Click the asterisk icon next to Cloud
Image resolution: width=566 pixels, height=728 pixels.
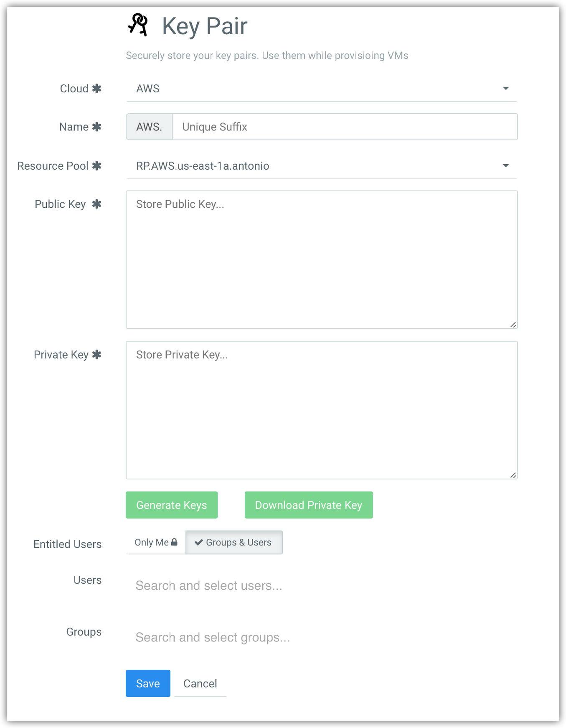[96, 89]
